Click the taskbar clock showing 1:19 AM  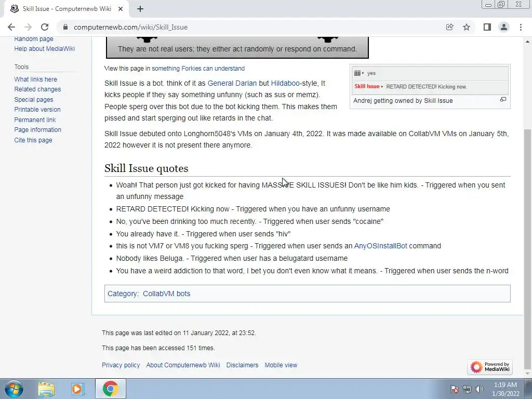pos(506,389)
